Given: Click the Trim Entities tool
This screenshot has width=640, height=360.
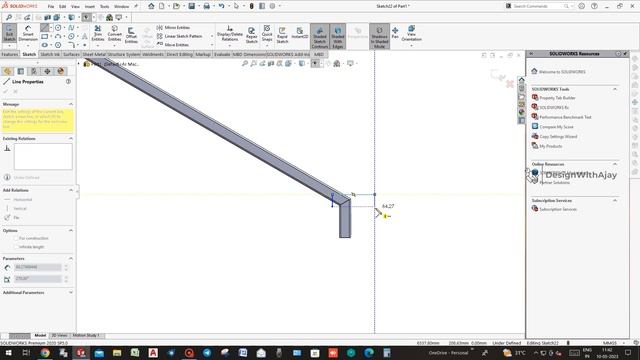Looking at the screenshot, I should (x=98, y=33).
